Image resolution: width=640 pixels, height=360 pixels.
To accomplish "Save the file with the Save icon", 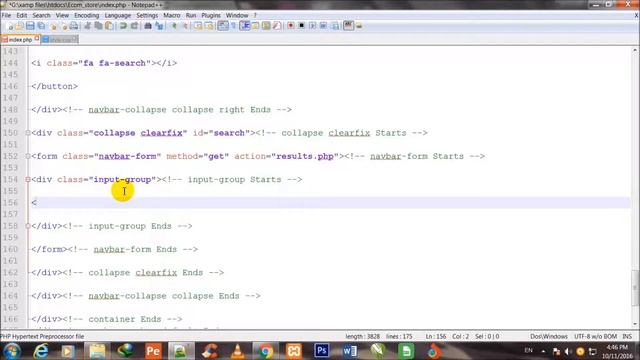I will pyautogui.click(x=30, y=26).
